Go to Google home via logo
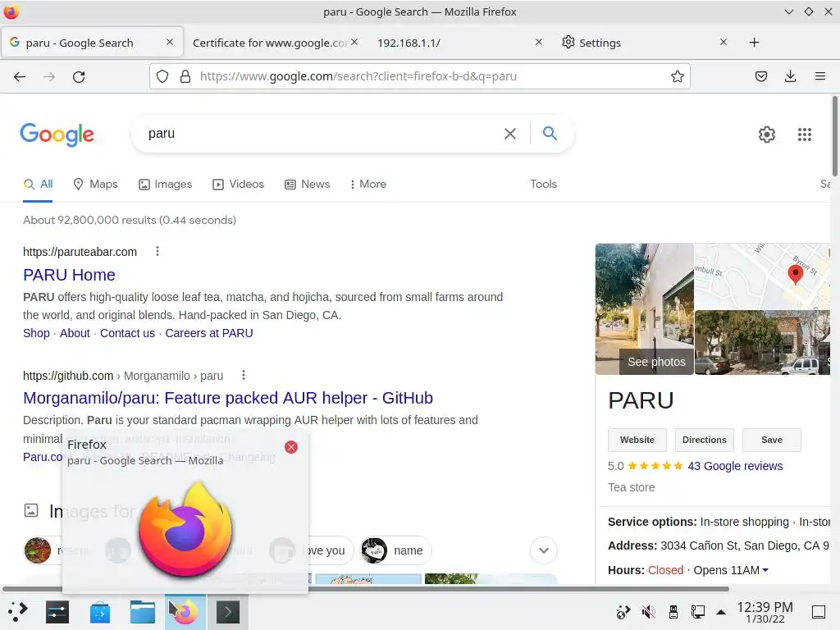This screenshot has width=840, height=630. [57, 135]
